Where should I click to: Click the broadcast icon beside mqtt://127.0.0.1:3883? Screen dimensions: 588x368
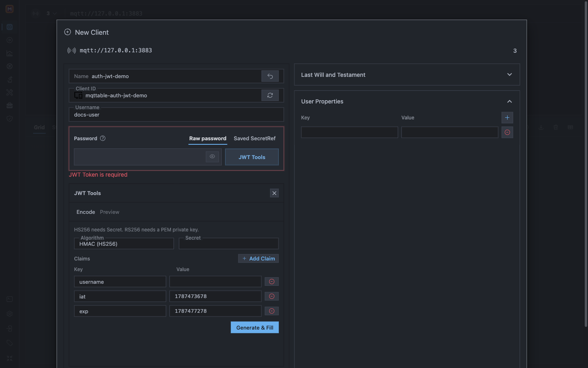coord(71,51)
